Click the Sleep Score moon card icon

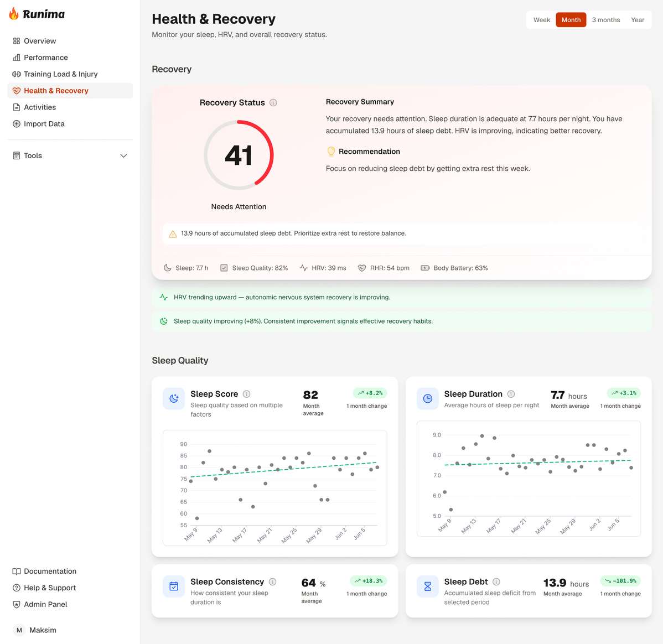tap(174, 399)
